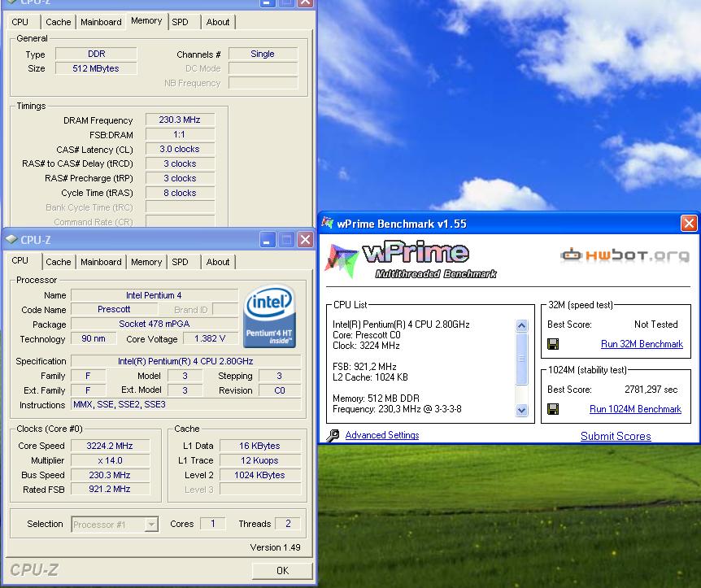Click the floppy save icon under 32M speed test
This screenshot has width=701, height=588.
click(x=553, y=344)
